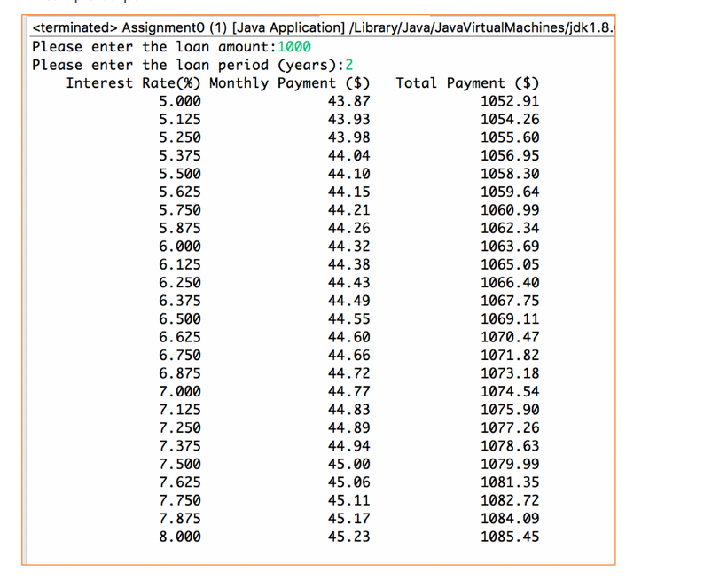The height and width of the screenshot is (588, 704).
Task: Click the 'Please enter the loan period (years):' prompt
Action: click(x=188, y=65)
